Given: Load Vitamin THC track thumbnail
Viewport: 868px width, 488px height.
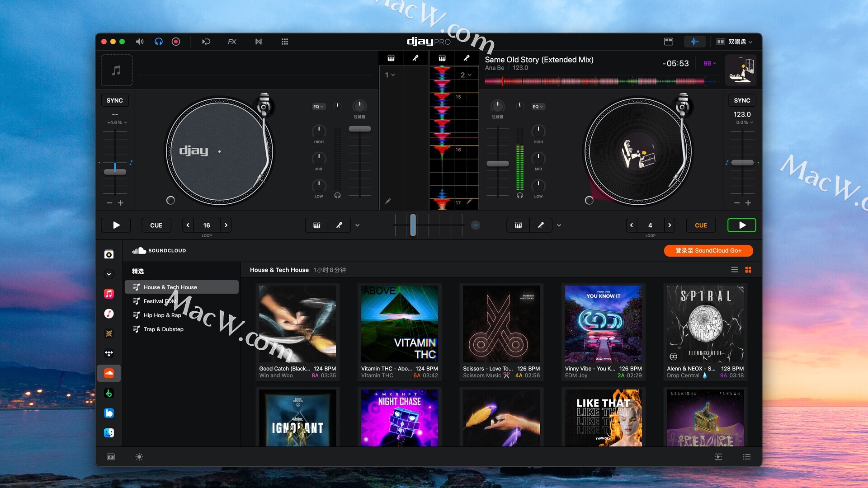Looking at the screenshot, I should point(399,324).
